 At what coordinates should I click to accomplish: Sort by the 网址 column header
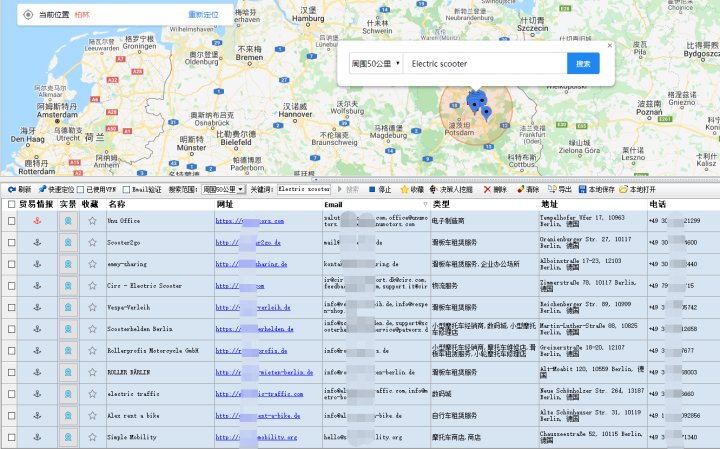(225, 204)
